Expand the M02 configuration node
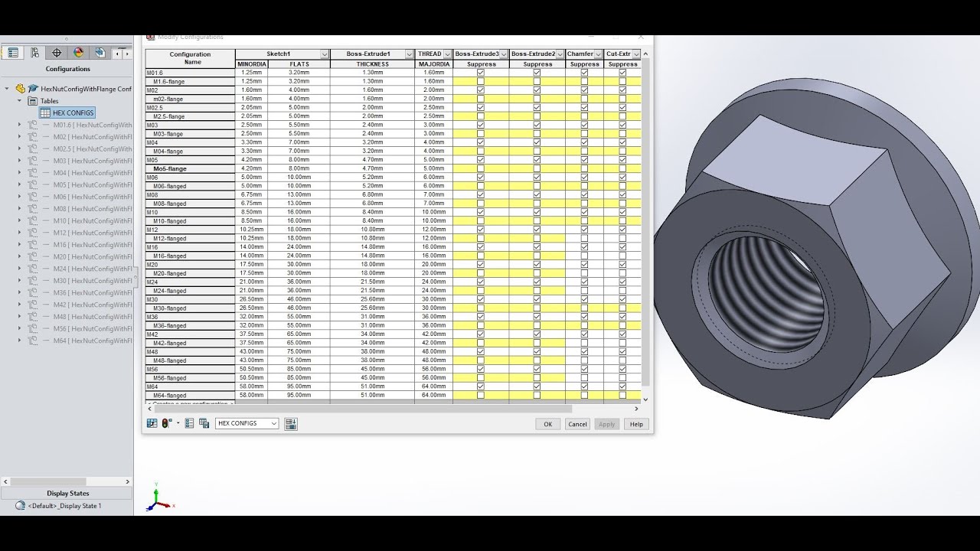This screenshot has width=980, height=551. (19, 137)
